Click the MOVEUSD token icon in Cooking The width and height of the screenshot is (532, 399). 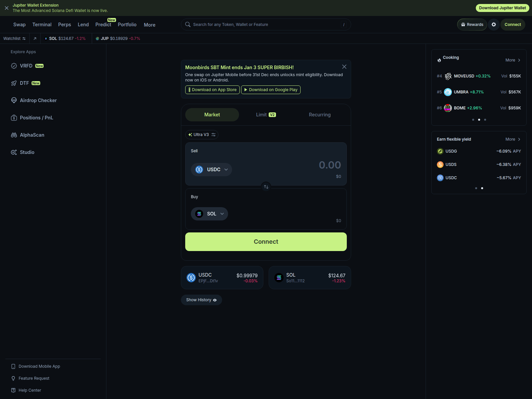pos(448,76)
